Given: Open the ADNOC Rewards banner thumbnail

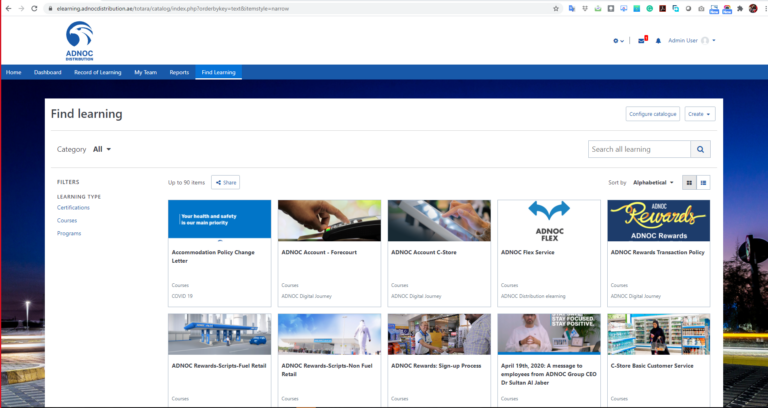Looking at the screenshot, I should [659, 220].
